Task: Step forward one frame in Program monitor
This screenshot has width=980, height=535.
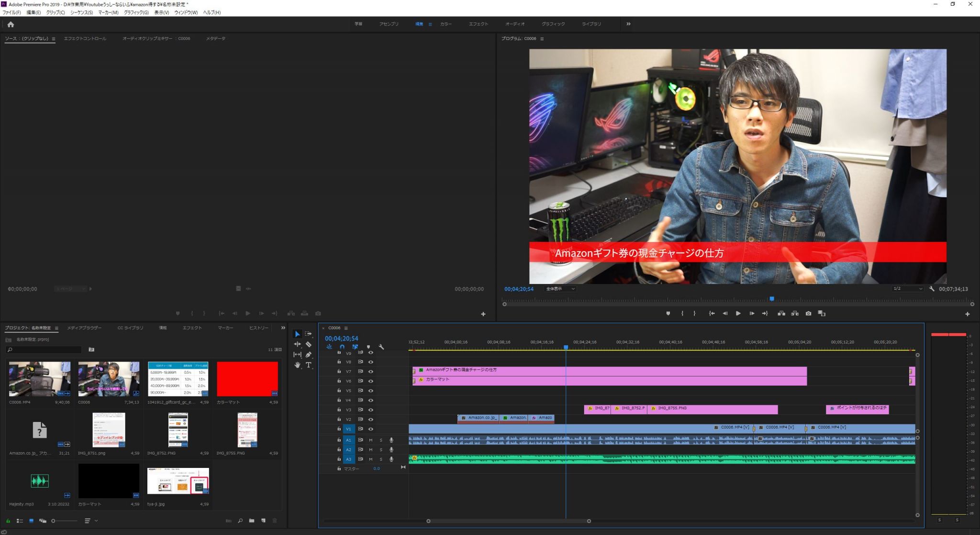Action: [752, 313]
